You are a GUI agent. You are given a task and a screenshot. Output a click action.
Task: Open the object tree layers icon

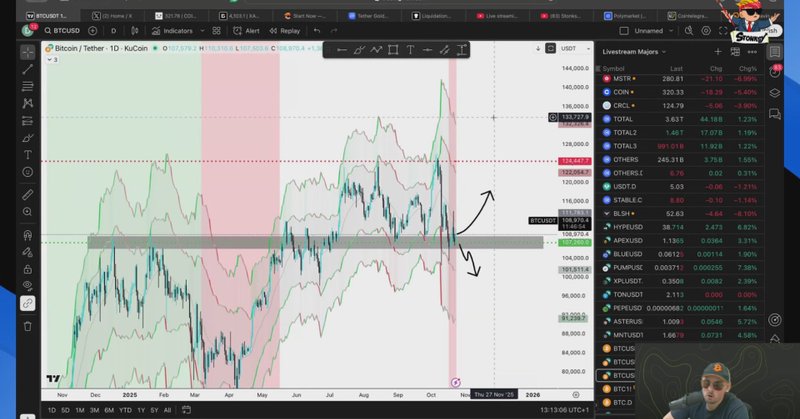pyautogui.click(x=775, y=93)
